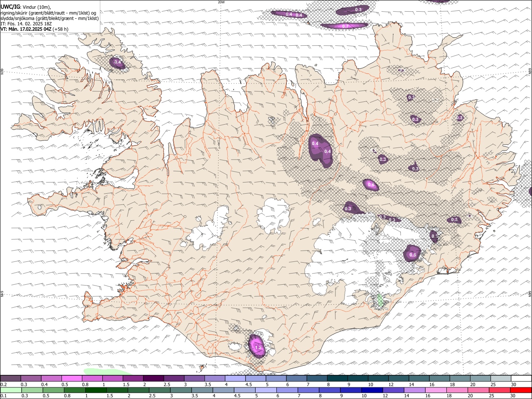
Task: Click the UWC/IG title in the map header
Action: tap(10, 7)
